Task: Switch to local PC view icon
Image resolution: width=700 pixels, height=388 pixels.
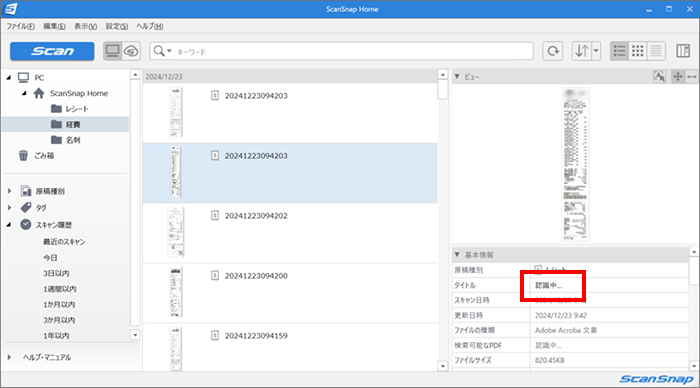Action: 112,51
